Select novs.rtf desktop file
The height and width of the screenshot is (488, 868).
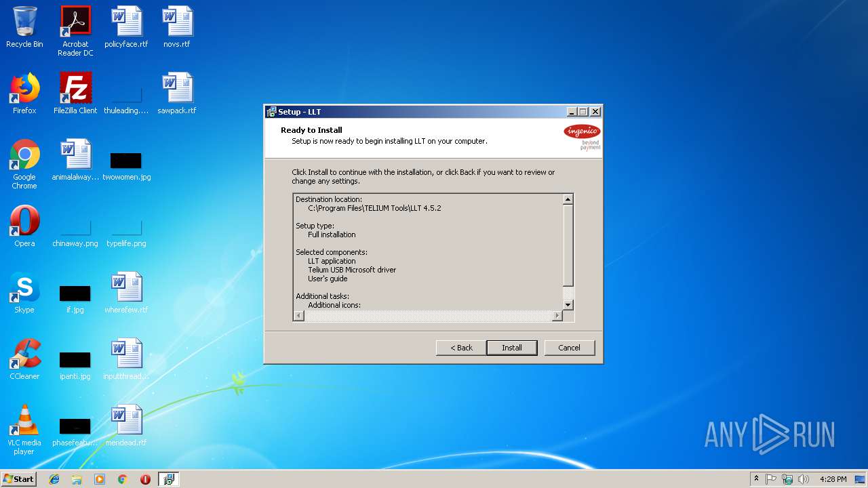pos(177,27)
